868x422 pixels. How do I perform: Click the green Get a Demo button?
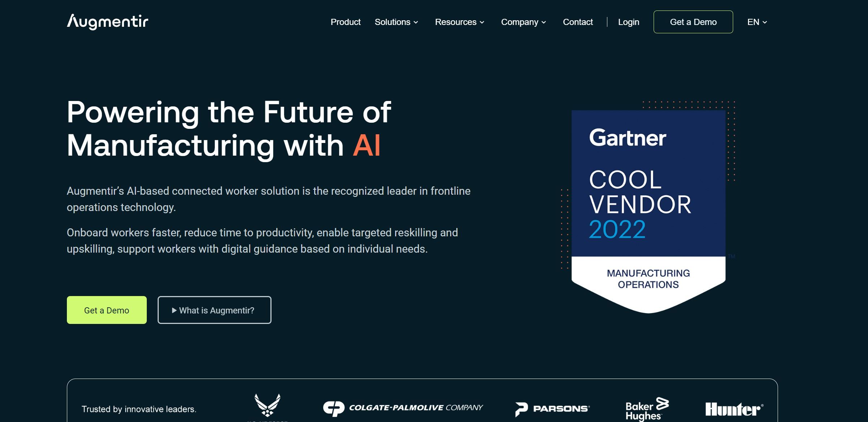click(106, 309)
